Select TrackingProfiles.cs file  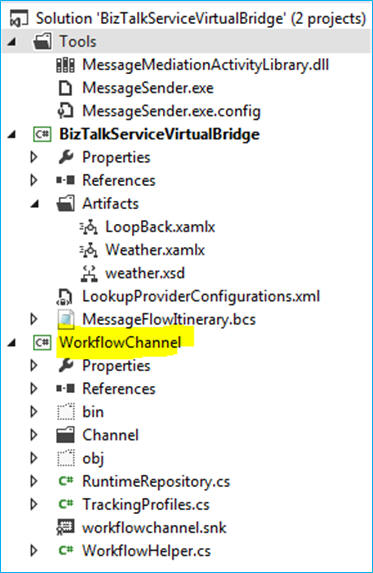point(146,505)
